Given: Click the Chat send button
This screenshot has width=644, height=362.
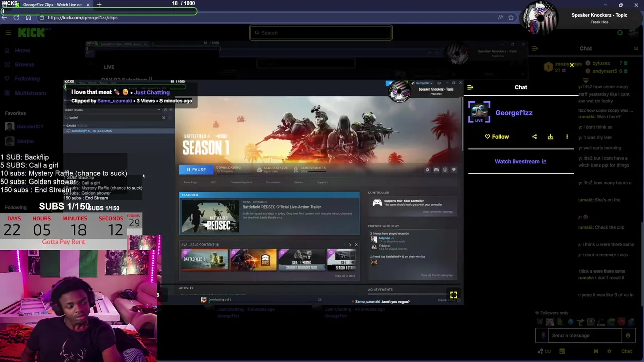Looking at the screenshot, I should tap(626, 351).
